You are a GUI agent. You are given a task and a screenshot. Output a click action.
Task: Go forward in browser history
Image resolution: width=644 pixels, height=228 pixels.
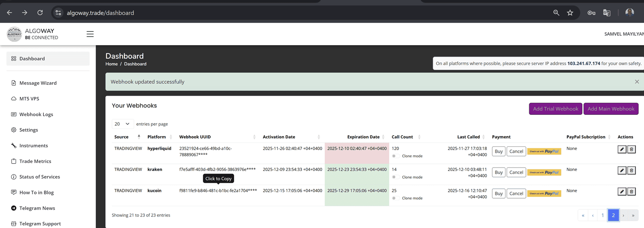coord(25,13)
